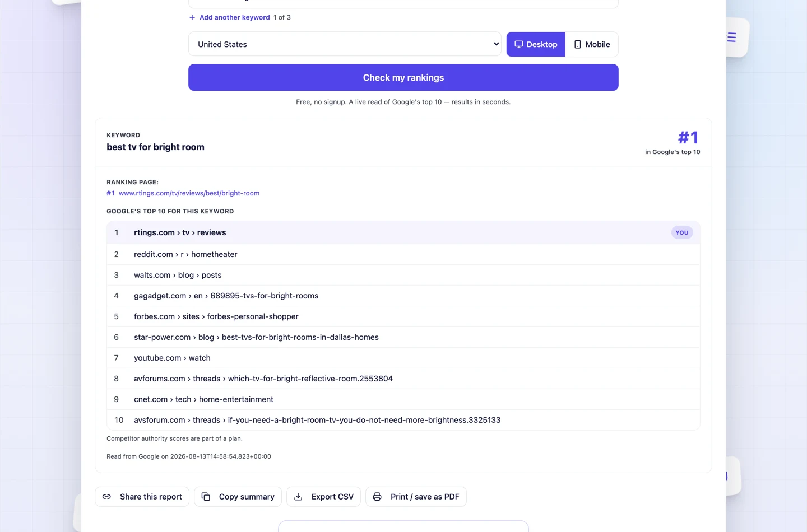Open the rtings.com ranking page link
Screen dimensions: 807x532
189,193
